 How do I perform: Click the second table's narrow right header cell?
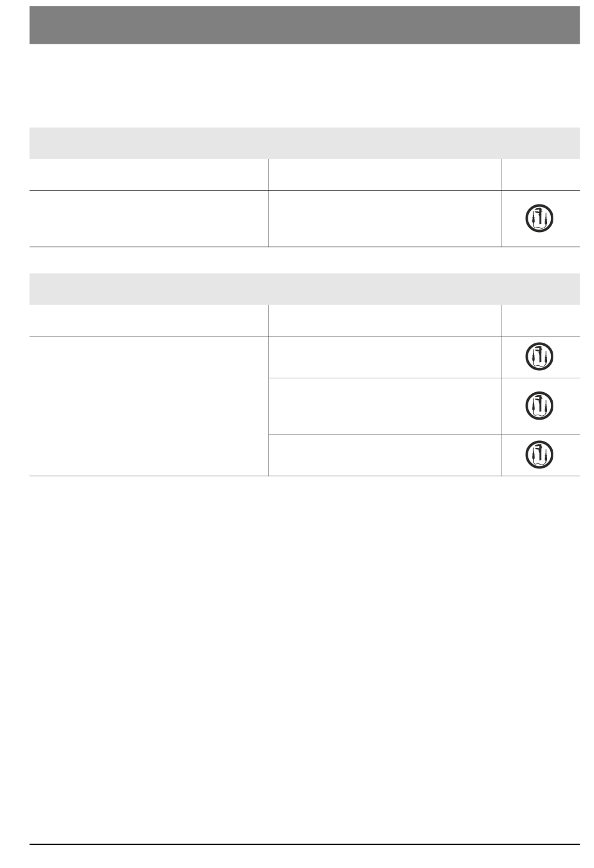tap(541, 321)
